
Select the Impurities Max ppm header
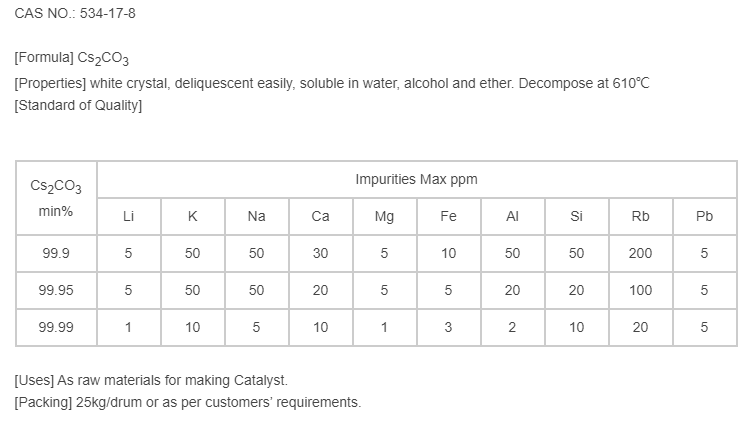click(416, 180)
